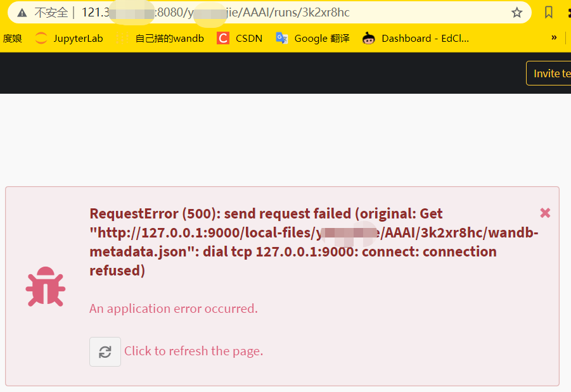Open the bookmarks side panel icon
The width and height of the screenshot is (571, 392).
point(548,12)
